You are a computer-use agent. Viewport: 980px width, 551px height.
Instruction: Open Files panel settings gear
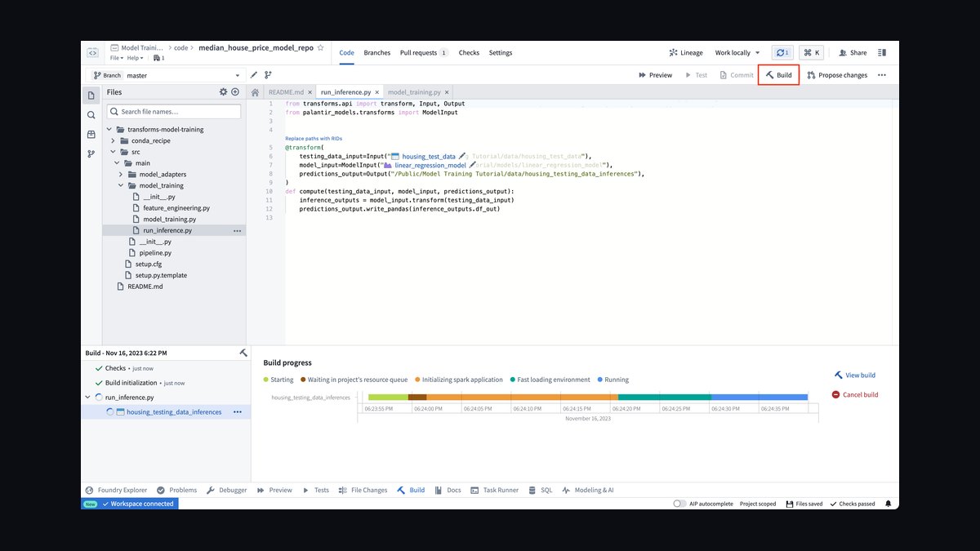[x=223, y=92]
